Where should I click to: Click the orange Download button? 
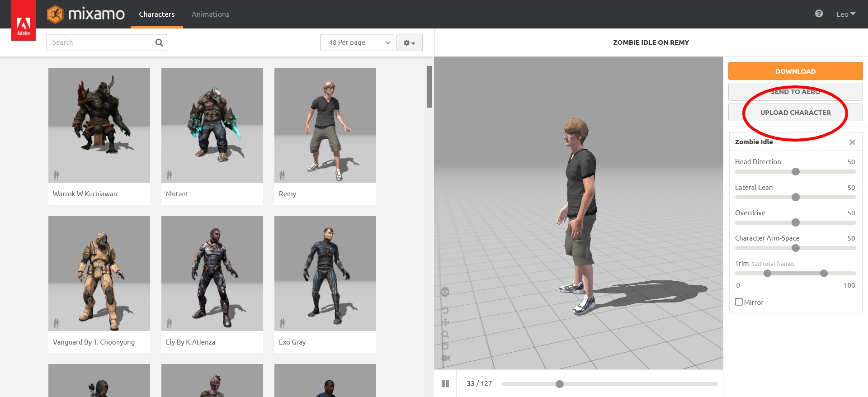coord(795,71)
